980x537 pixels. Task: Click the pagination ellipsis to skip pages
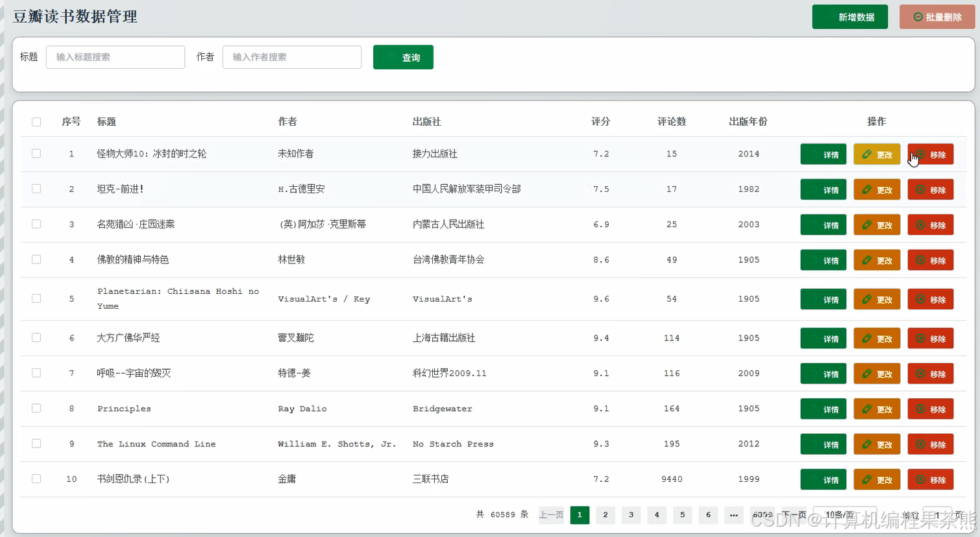click(733, 515)
